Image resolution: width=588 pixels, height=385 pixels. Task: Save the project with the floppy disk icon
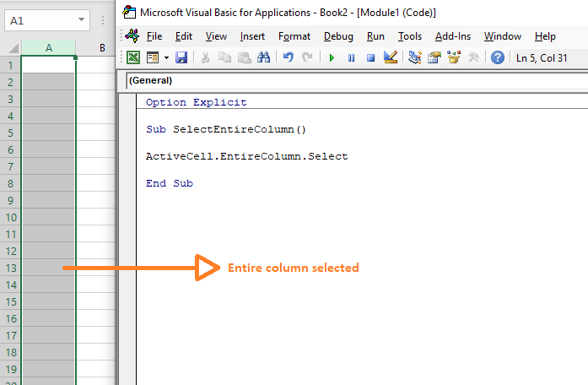(181, 58)
